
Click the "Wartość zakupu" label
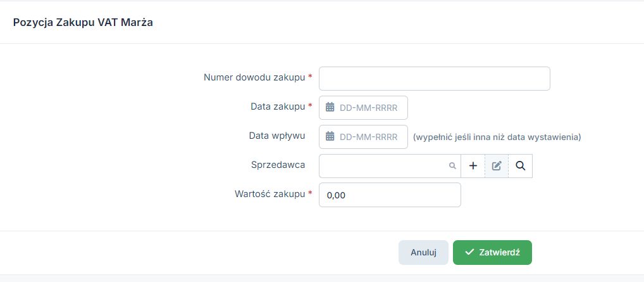tap(269, 194)
